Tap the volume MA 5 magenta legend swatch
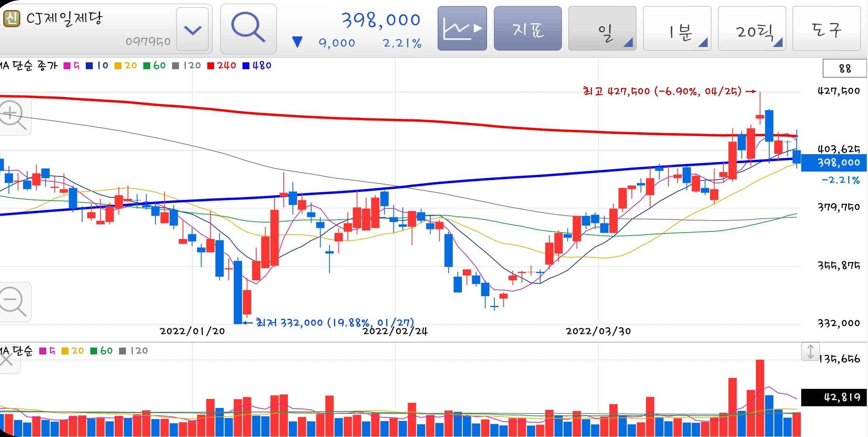Viewport: 868px width, 437px height. tap(43, 351)
